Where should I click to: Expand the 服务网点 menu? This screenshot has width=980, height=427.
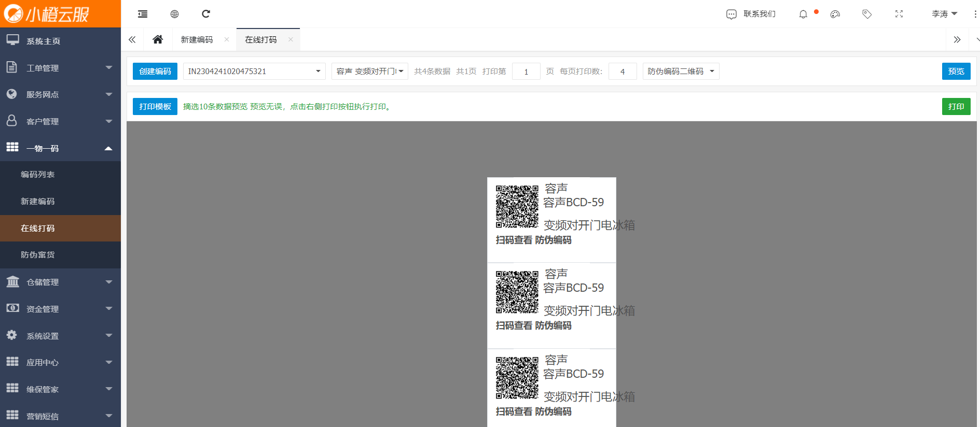(60, 94)
